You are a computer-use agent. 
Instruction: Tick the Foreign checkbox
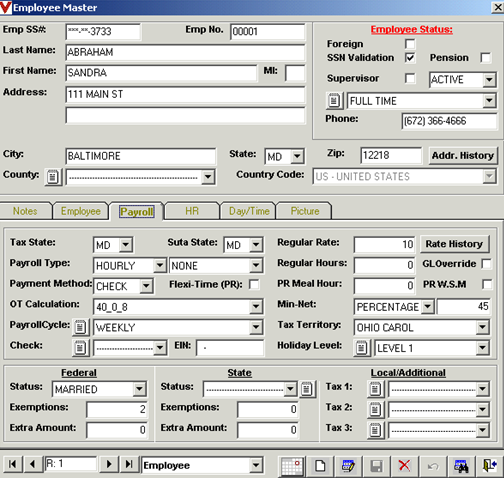410,44
